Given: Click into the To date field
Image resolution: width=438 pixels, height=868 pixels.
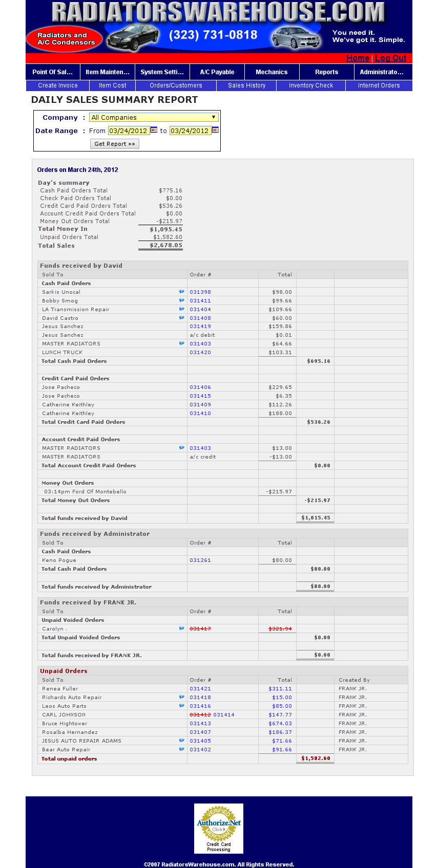Looking at the screenshot, I should (190, 131).
